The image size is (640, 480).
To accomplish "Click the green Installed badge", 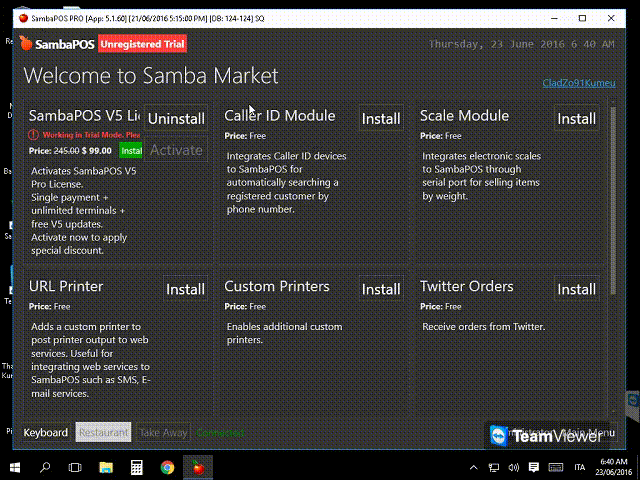I will [x=131, y=151].
